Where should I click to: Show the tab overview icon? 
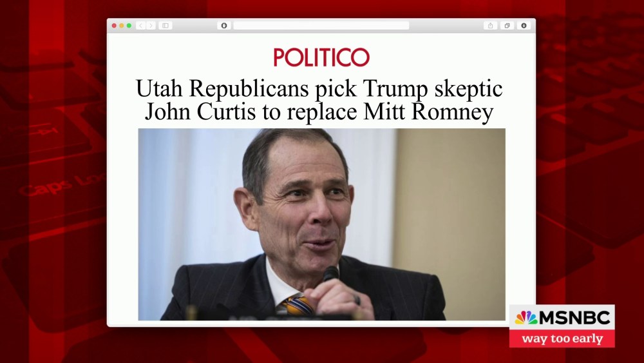click(507, 26)
